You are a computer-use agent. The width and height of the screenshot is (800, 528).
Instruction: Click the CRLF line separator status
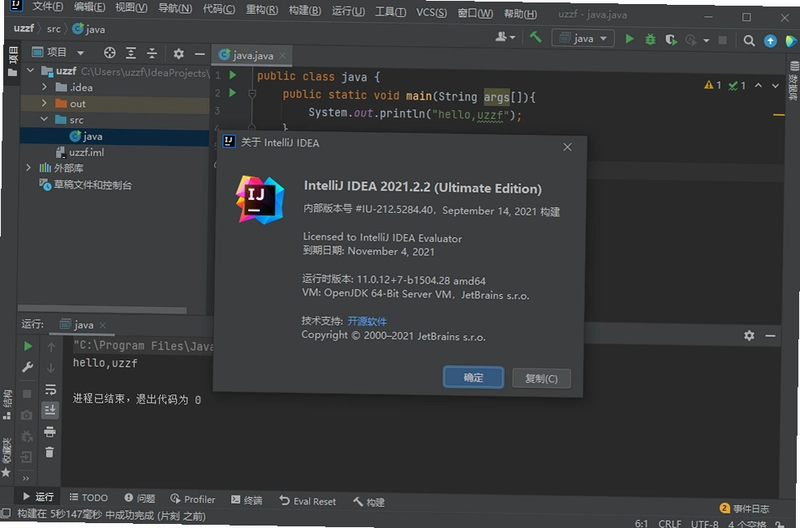(x=669, y=523)
